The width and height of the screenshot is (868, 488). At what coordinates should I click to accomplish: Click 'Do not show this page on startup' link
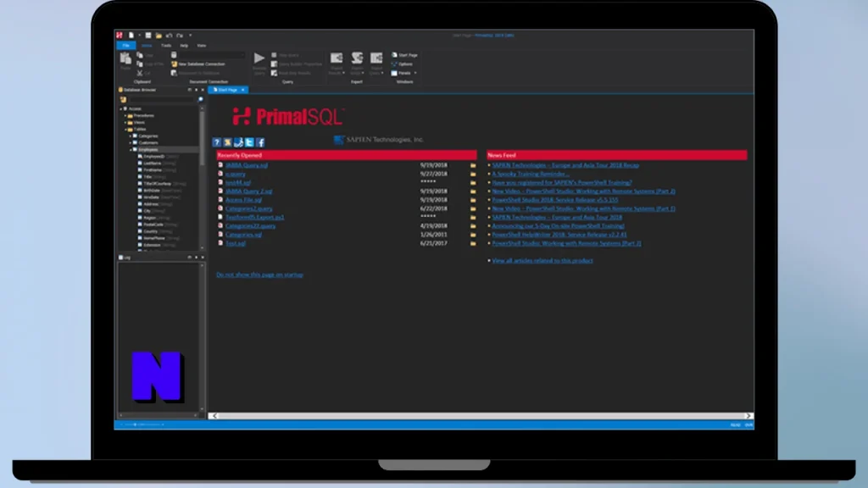pos(259,274)
